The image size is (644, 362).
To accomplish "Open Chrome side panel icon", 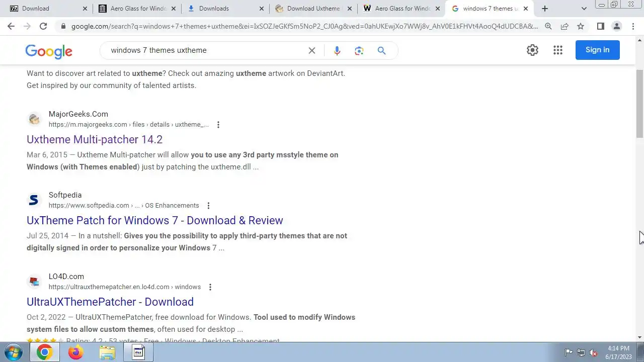I will point(600,26).
